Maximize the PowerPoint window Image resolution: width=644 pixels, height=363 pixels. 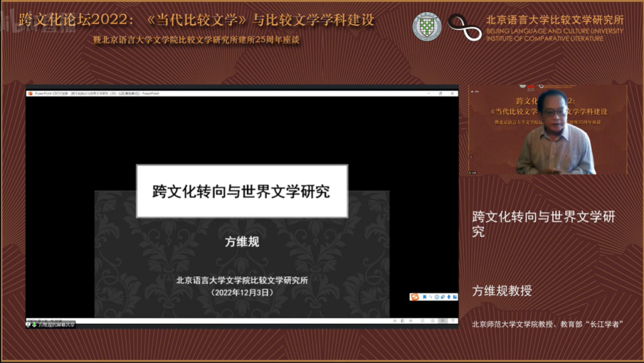pos(440,94)
